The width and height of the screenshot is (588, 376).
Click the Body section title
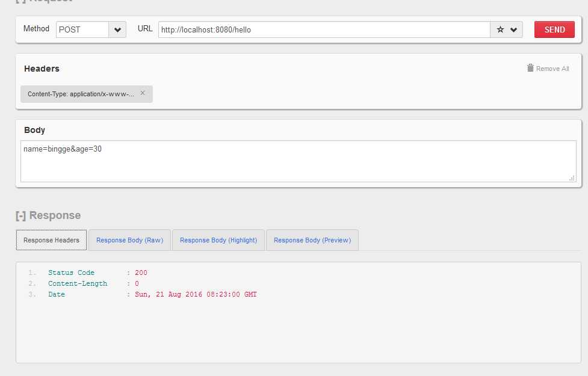(34, 130)
